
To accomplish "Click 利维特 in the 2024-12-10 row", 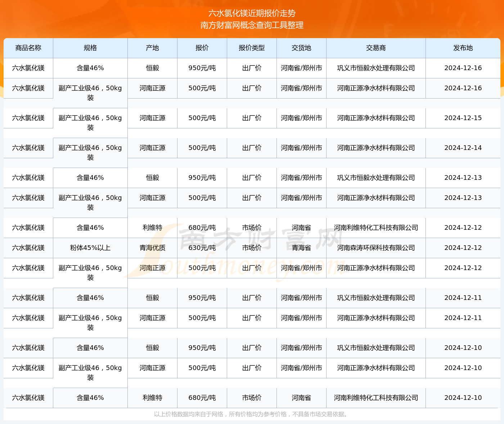I will [x=152, y=398].
